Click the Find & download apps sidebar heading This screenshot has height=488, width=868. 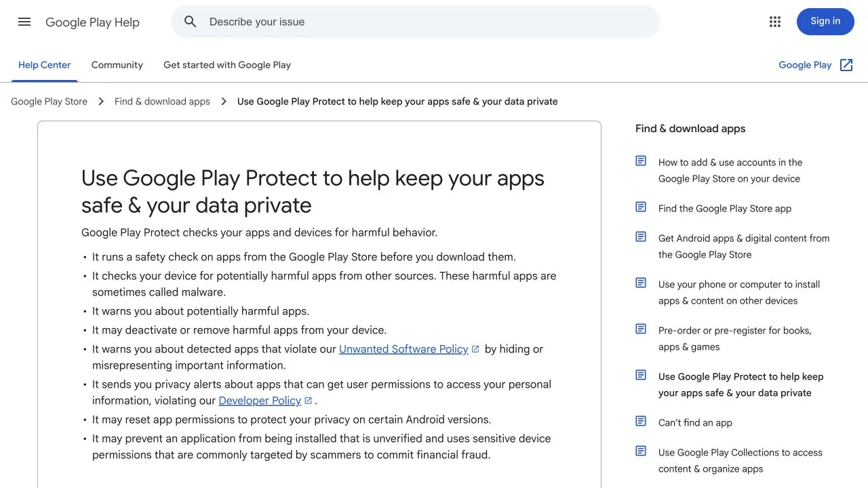coord(690,129)
